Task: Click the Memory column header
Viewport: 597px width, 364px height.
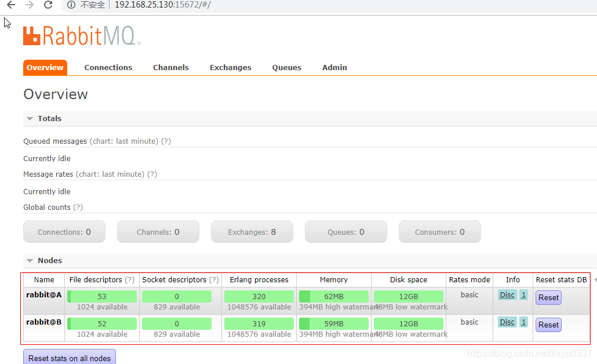Action: pos(333,280)
